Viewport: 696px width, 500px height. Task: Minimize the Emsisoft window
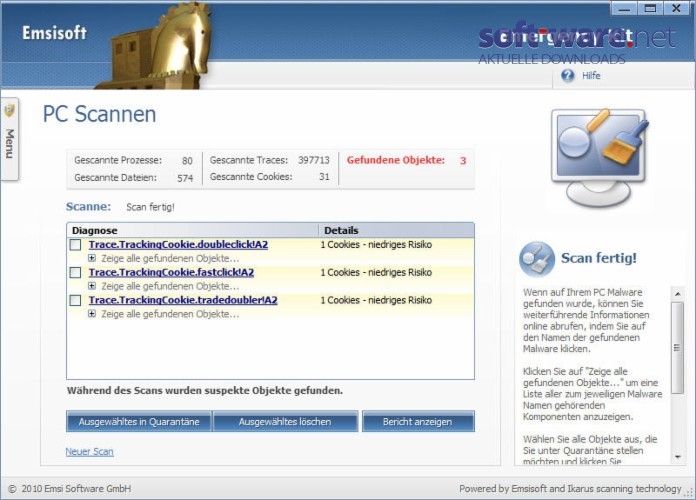(625, 8)
